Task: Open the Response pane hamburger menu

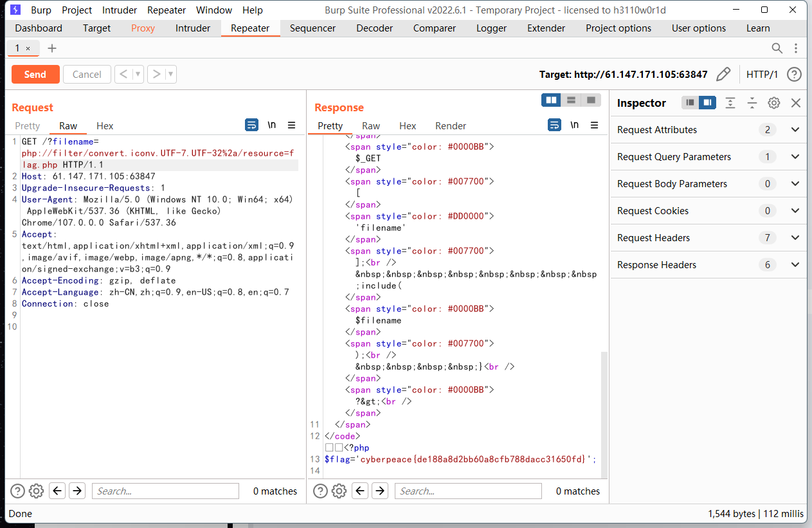Action: coord(595,125)
